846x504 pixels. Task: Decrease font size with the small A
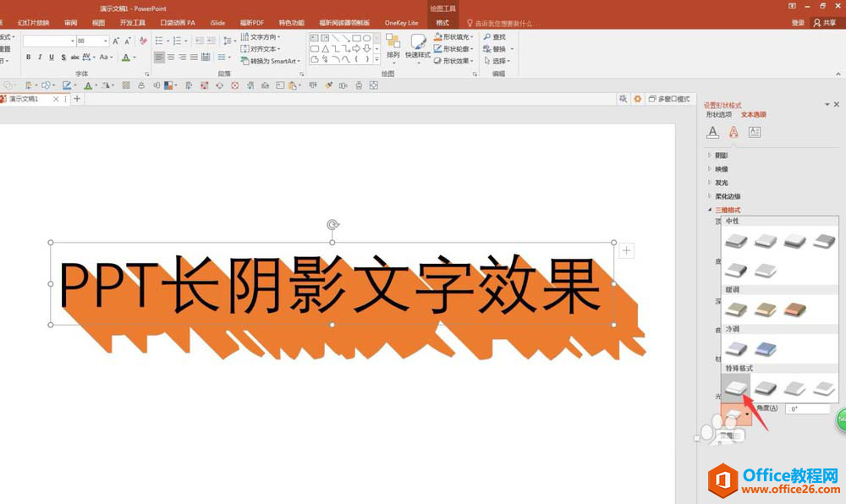(x=128, y=41)
